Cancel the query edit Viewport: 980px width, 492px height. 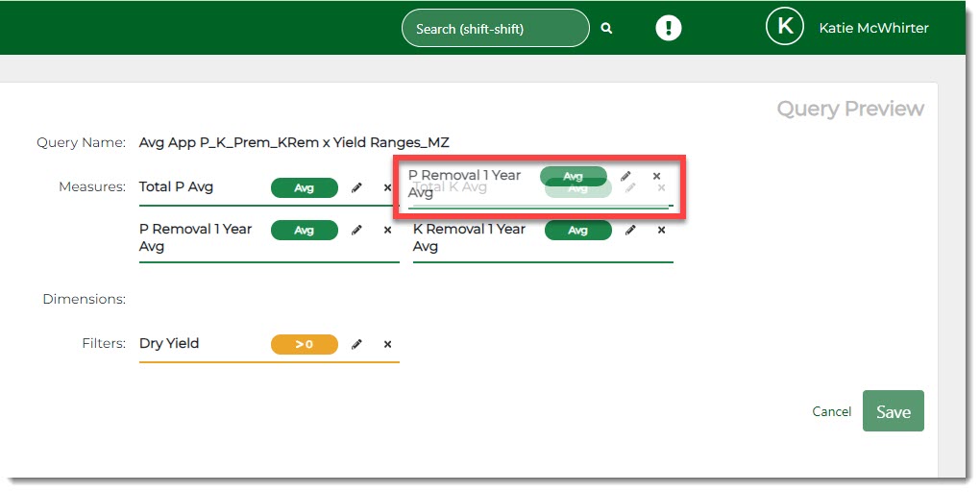pyautogui.click(x=831, y=411)
